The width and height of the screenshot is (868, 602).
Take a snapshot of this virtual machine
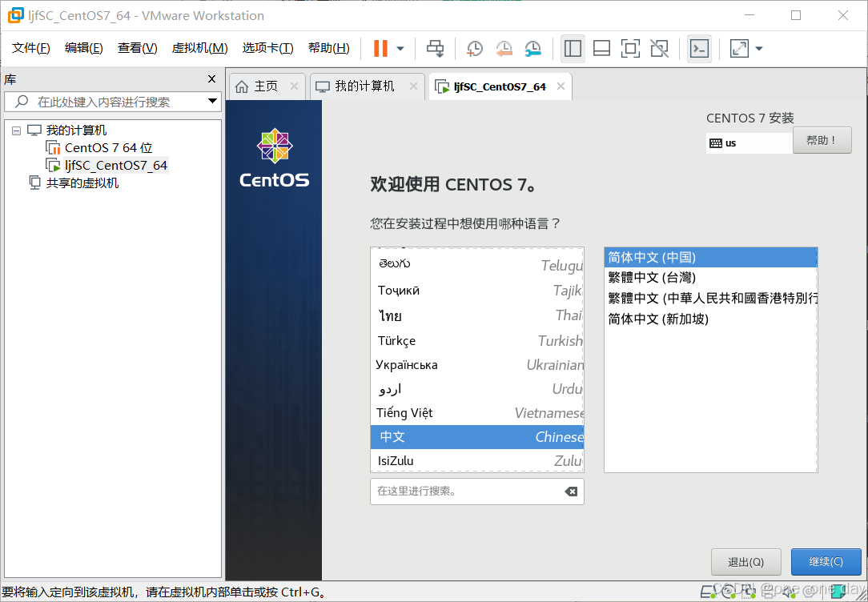pos(474,49)
